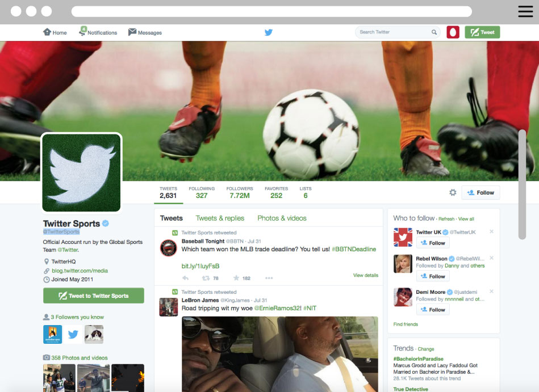Viewport: 539px width, 392px height.
Task: Click the Home icon in navigation
Action: 47,32
